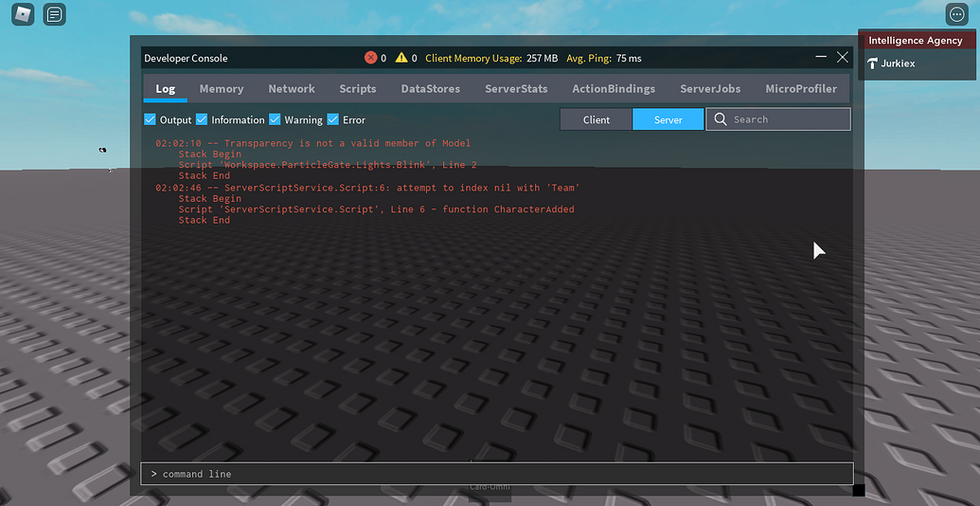Click the Client Memory Usage readout
Viewport: 980px width, 506px height.
[x=491, y=58]
